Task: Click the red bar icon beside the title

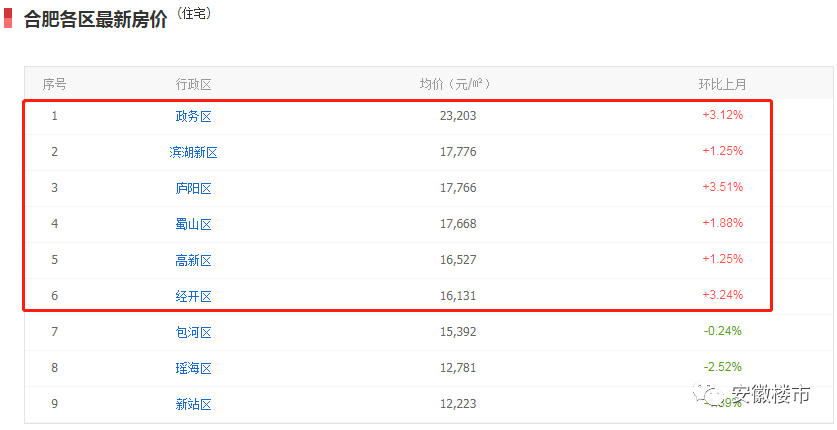Action: pyautogui.click(x=7, y=17)
